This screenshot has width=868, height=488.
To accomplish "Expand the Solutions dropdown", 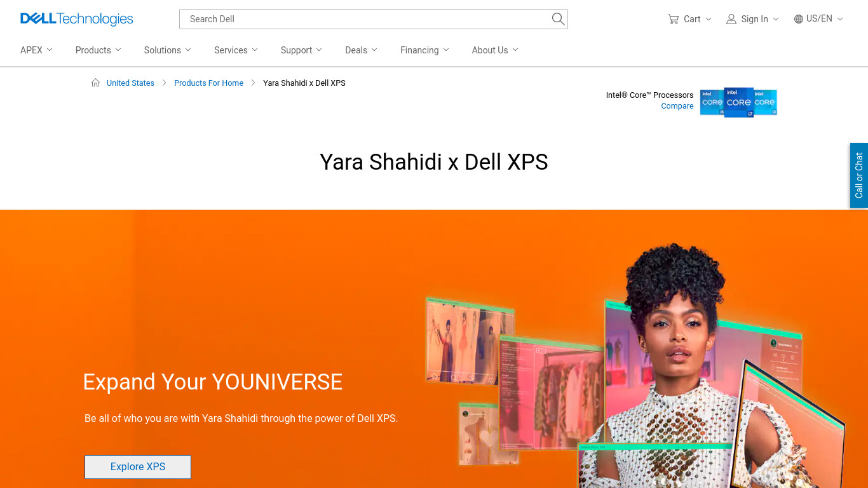I will click(x=167, y=50).
